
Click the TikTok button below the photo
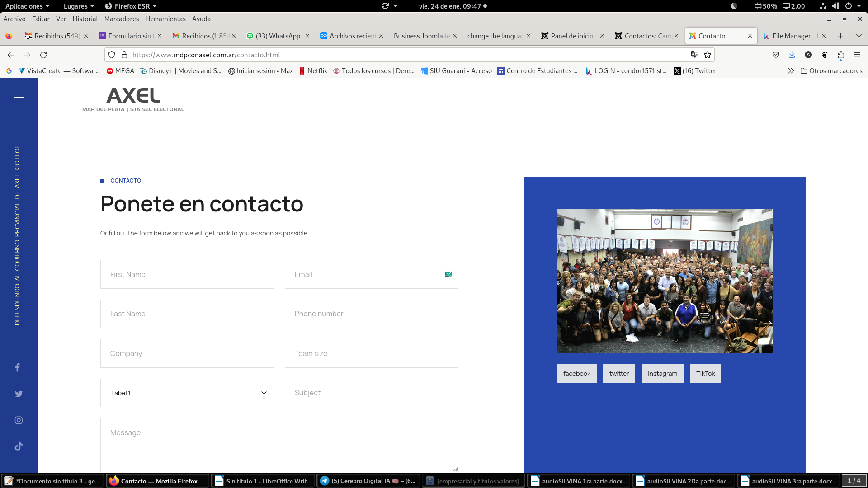pos(705,374)
